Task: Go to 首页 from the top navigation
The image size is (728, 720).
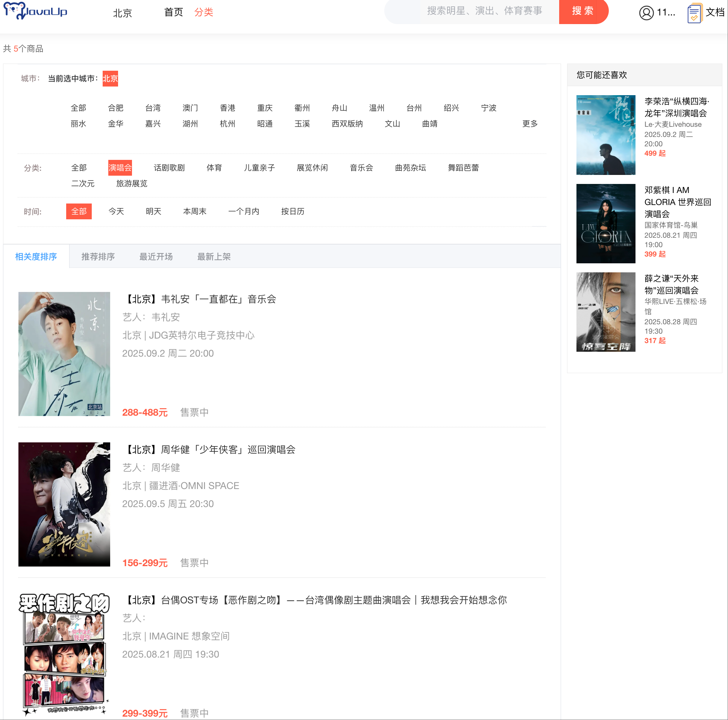Action: 173,12
